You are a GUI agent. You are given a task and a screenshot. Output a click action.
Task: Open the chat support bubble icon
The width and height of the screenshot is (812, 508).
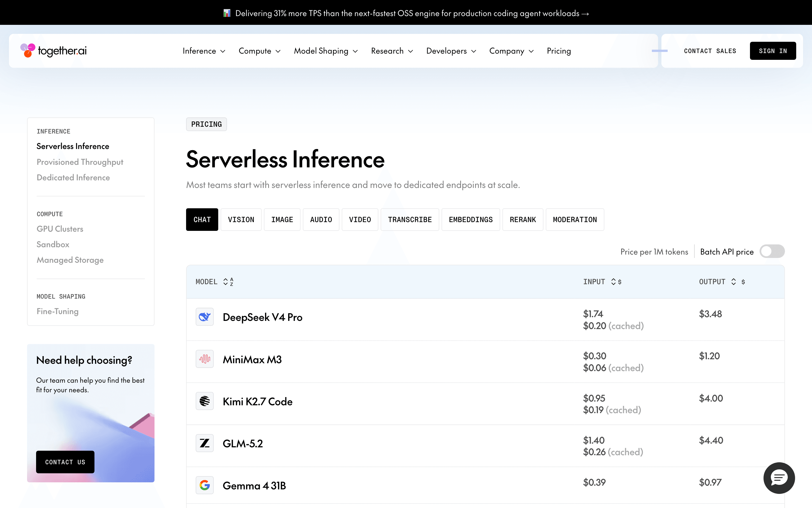(x=779, y=478)
